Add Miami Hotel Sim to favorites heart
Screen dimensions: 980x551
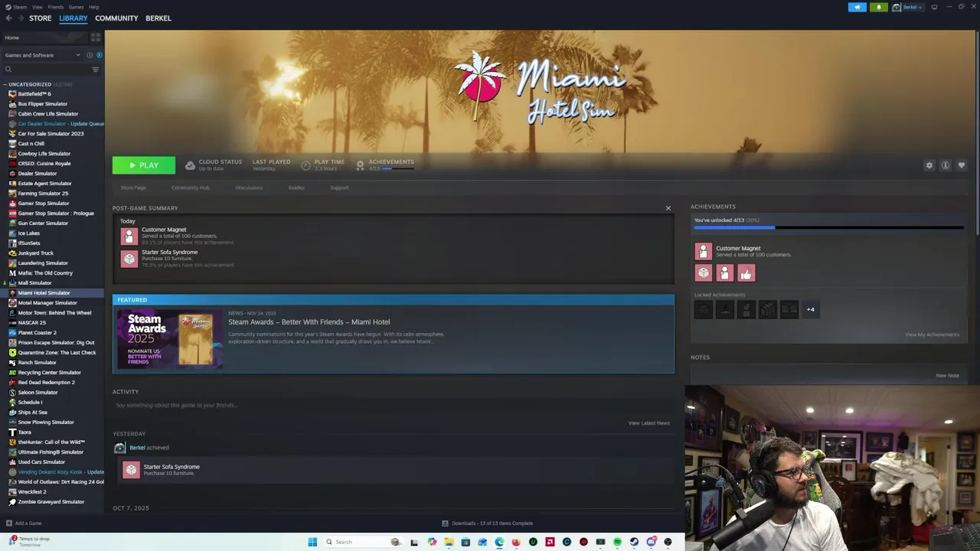click(x=962, y=165)
